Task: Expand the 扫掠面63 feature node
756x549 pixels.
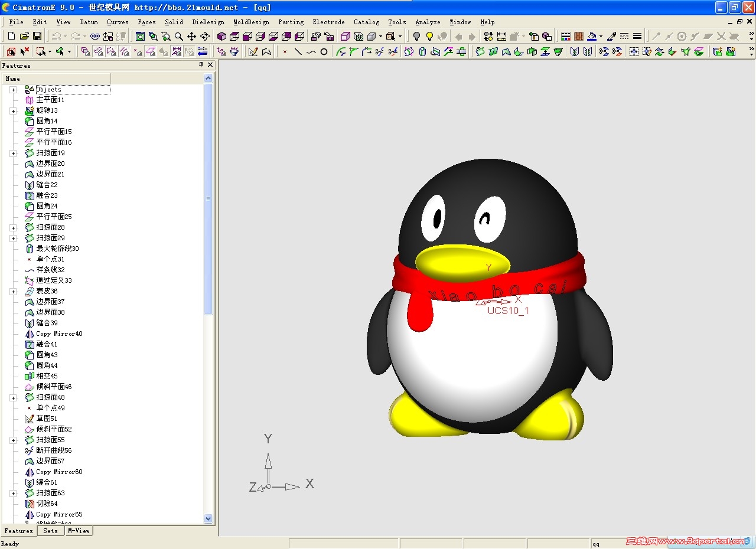Action: coord(13,494)
